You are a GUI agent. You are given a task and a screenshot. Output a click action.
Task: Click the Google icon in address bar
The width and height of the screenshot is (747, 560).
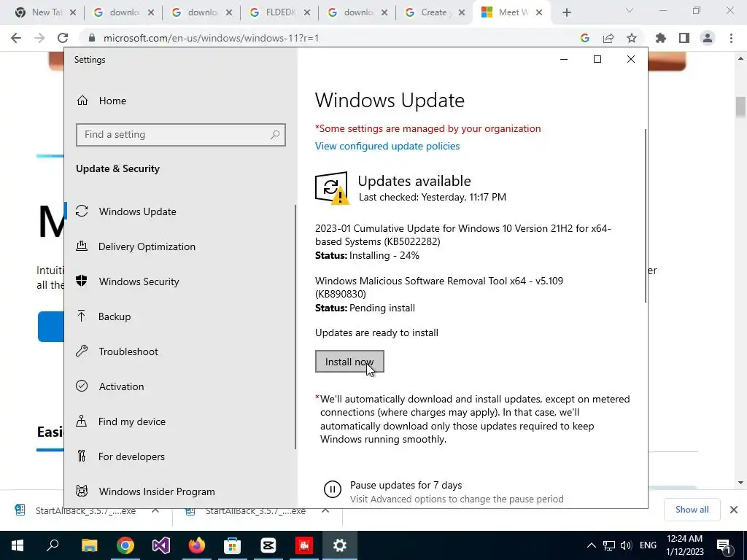[x=585, y=38]
